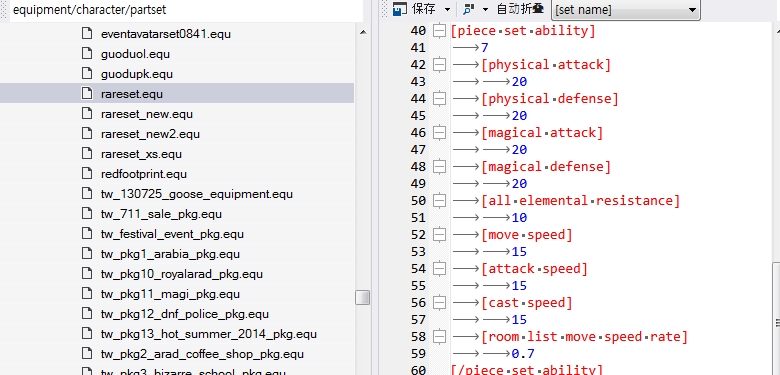
Task: Select tw_pkg1_arabia_pkg.equ file name
Action: tap(170, 254)
